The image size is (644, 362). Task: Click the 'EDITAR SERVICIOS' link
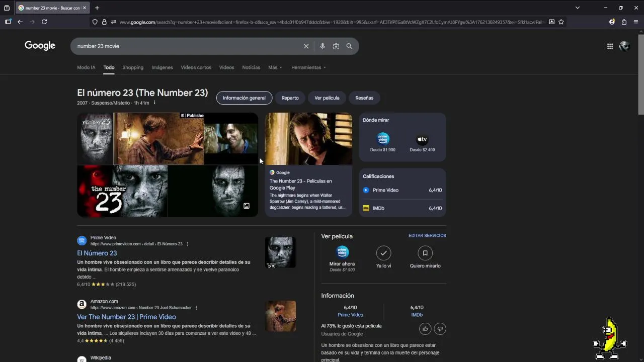click(x=427, y=236)
